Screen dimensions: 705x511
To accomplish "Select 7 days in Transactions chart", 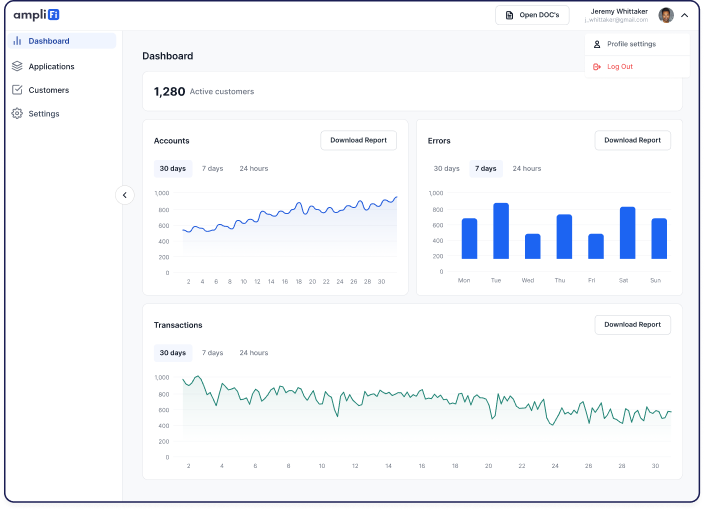I will point(212,353).
